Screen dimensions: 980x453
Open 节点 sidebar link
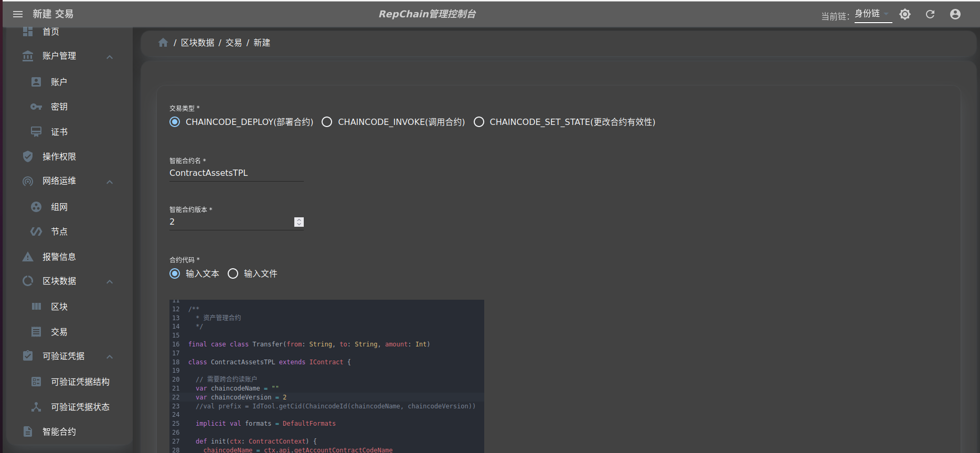pyautogui.click(x=59, y=231)
